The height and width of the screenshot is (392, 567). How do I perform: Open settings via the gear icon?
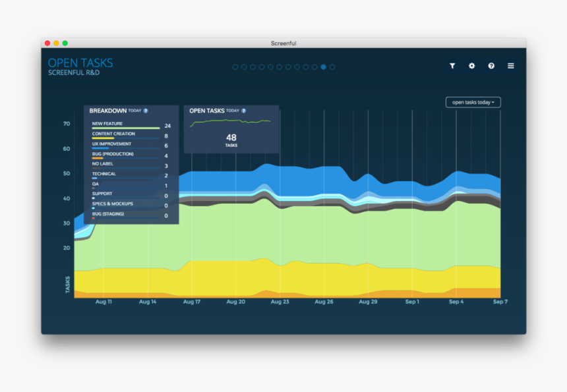[x=471, y=66]
